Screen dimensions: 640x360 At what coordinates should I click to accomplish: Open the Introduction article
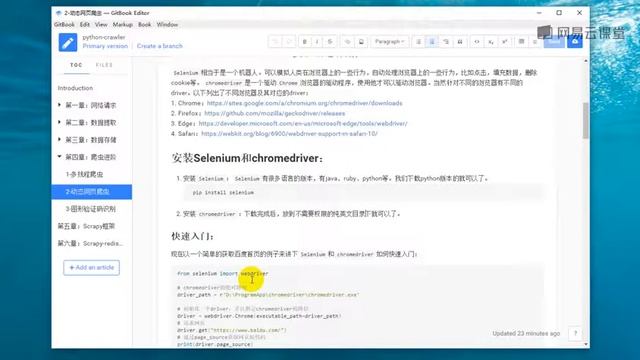[x=75, y=88]
